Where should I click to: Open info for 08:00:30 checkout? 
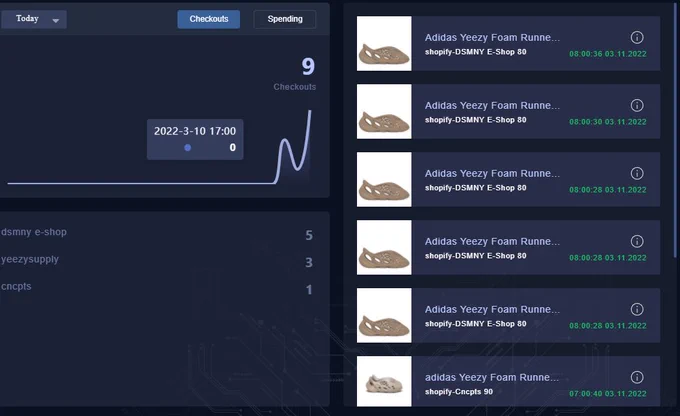tap(637, 105)
